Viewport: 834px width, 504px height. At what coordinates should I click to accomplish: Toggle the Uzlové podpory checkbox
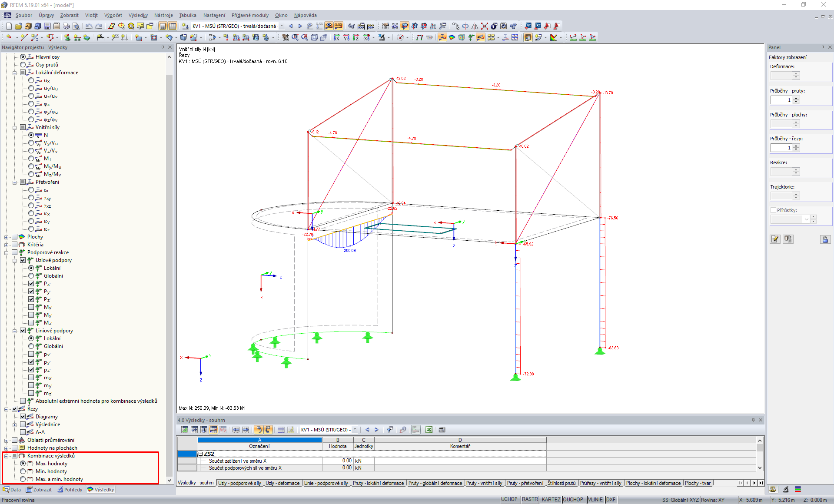click(23, 260)
